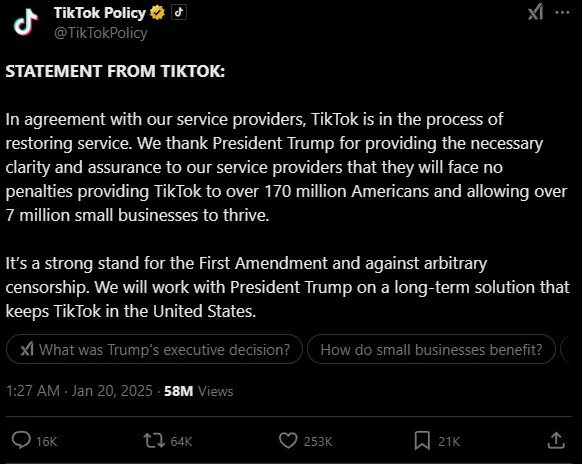Ask Grok "How do small businesses benefit?"

[431, 349]
